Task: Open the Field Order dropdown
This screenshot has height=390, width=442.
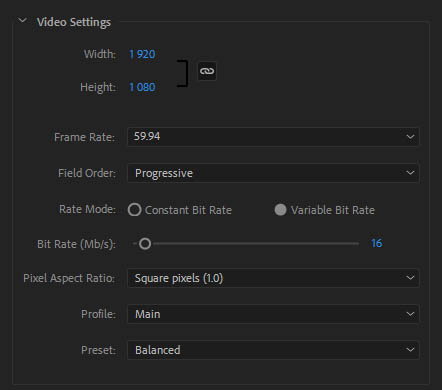Action: (x=273, y=173)
